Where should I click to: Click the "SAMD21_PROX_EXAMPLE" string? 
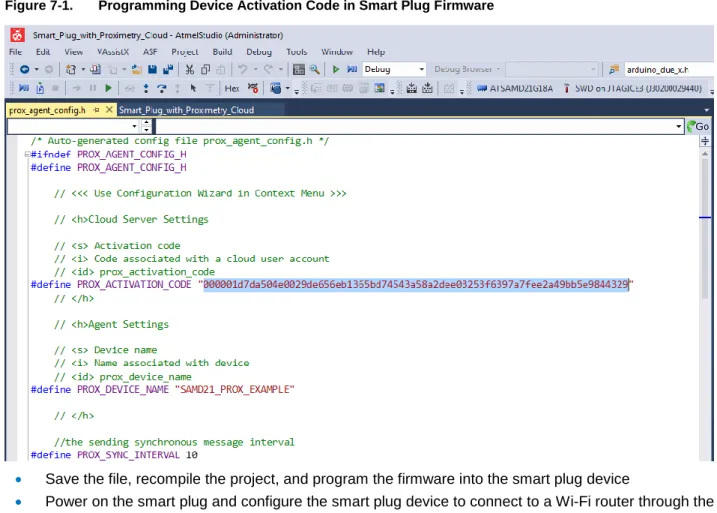pos(235,390)
